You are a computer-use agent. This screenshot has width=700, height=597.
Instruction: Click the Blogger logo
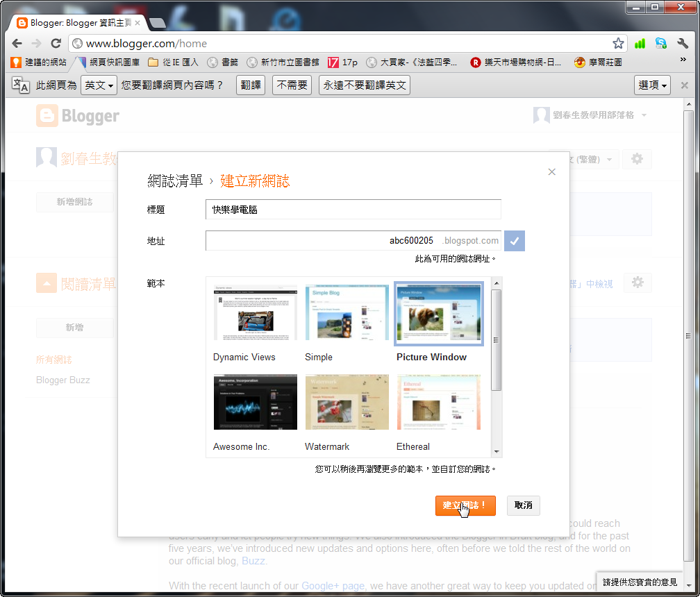pos(78,116)
